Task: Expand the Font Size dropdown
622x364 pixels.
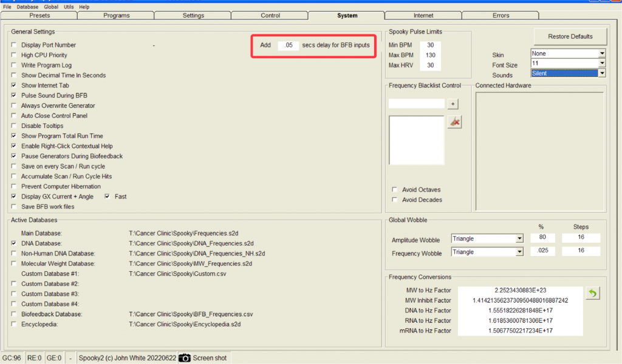Action: (x=601, y=63)
